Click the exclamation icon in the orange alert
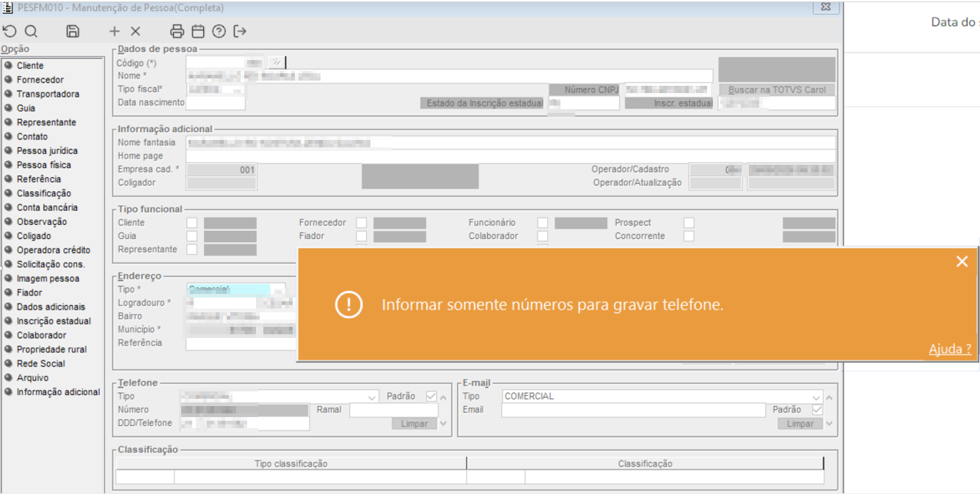 click(349, 305)
